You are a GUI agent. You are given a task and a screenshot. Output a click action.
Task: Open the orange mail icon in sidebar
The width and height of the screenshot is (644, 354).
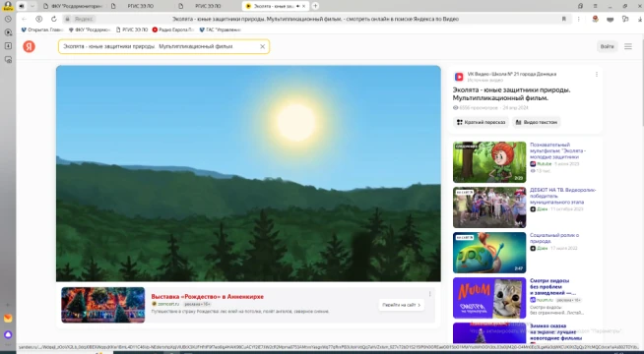coord(8,319)
